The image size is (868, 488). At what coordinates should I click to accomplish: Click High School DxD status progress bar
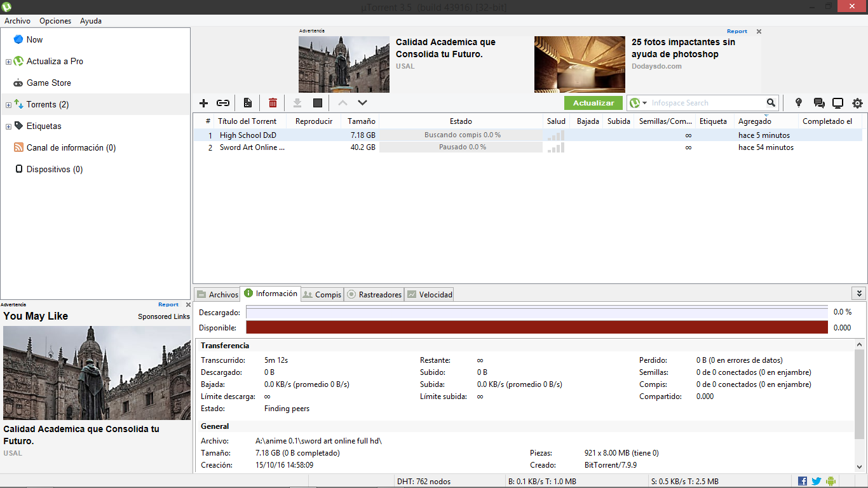pyautogui.click(x=461, y=135)
